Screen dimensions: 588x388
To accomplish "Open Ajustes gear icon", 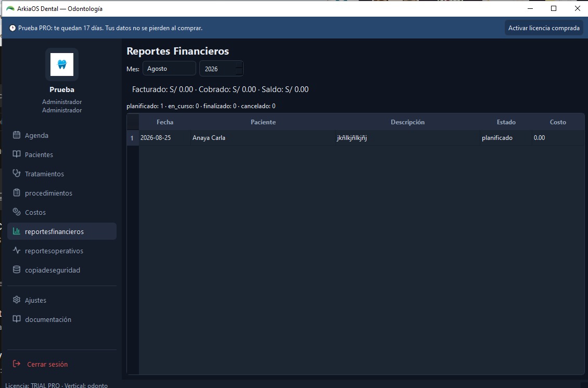I will [x=17, y=300].
